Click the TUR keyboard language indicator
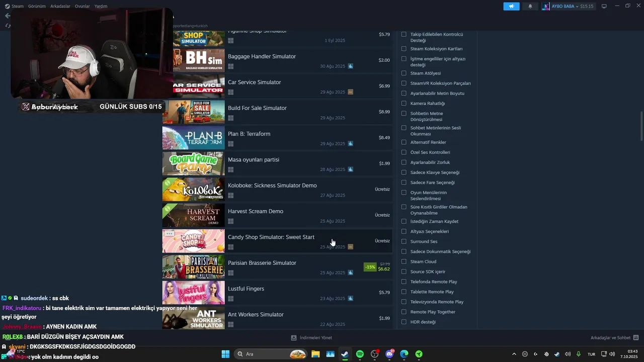The image size is (644, 362). pyautogui.click(x=592, y=354)
